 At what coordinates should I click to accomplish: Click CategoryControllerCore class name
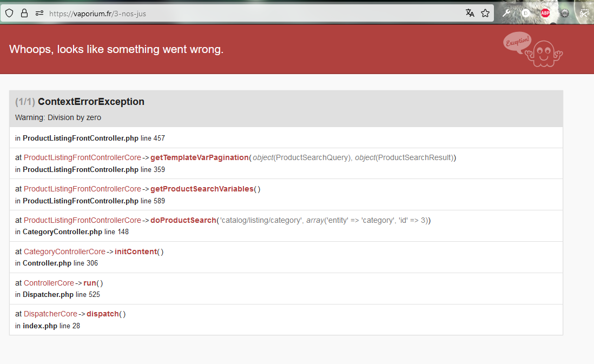64,252
